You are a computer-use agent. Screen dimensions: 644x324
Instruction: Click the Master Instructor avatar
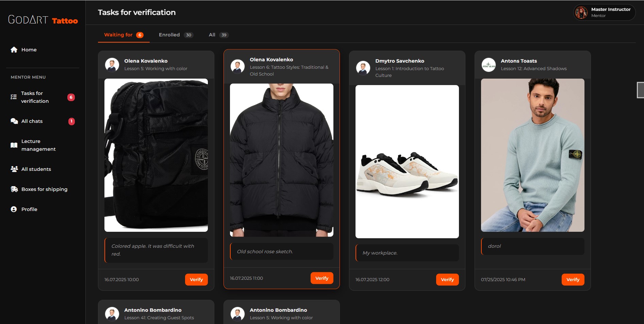[x=581, y=13]
